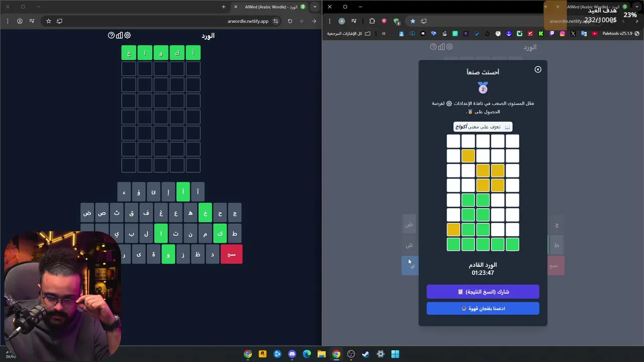Open the profile icon in the left browser
Image resolution: width=644 pixels, height=362 pixels.
tap(20, 21)
